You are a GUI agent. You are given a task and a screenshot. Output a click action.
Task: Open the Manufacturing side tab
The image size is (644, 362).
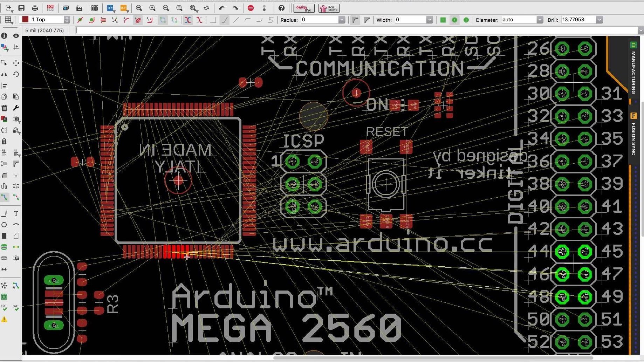coord(633,68)
